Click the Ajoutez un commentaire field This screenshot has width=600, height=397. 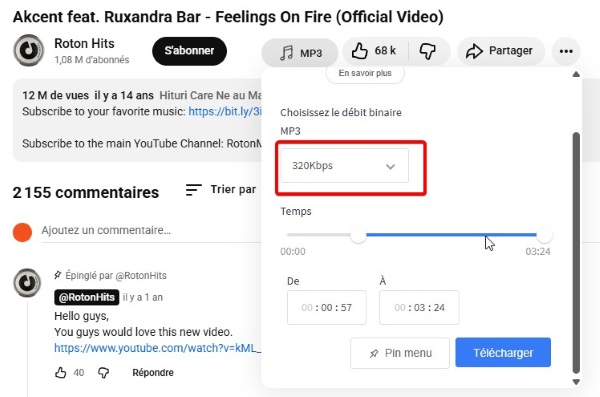click(x=151, y=230)
